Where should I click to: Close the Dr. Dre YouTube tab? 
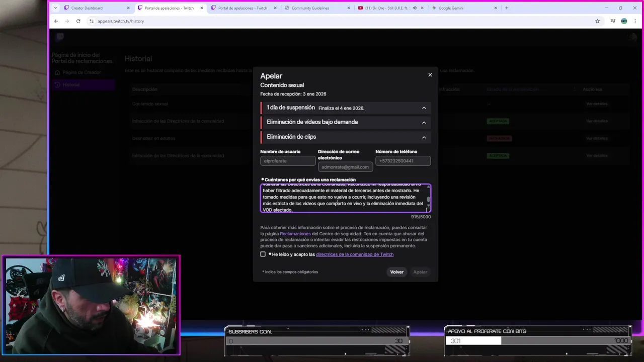coord(422,8)
